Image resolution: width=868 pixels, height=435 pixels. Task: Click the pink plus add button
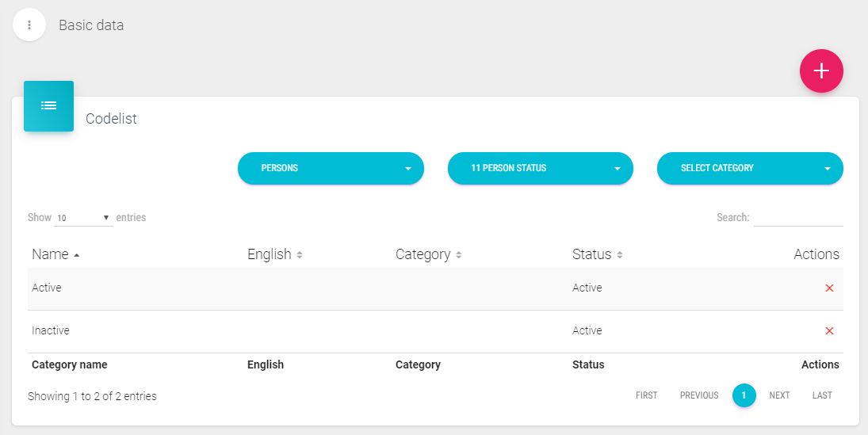[821, 71]
